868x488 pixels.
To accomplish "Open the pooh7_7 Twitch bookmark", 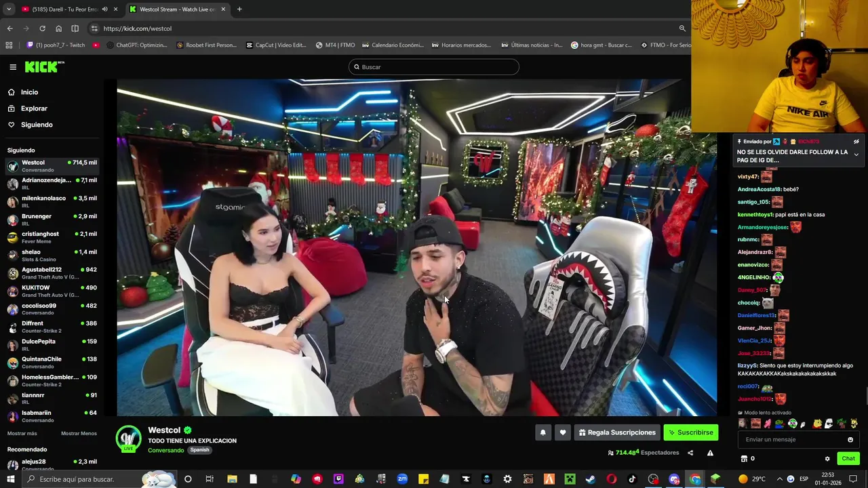I will [x=56, y=45].
